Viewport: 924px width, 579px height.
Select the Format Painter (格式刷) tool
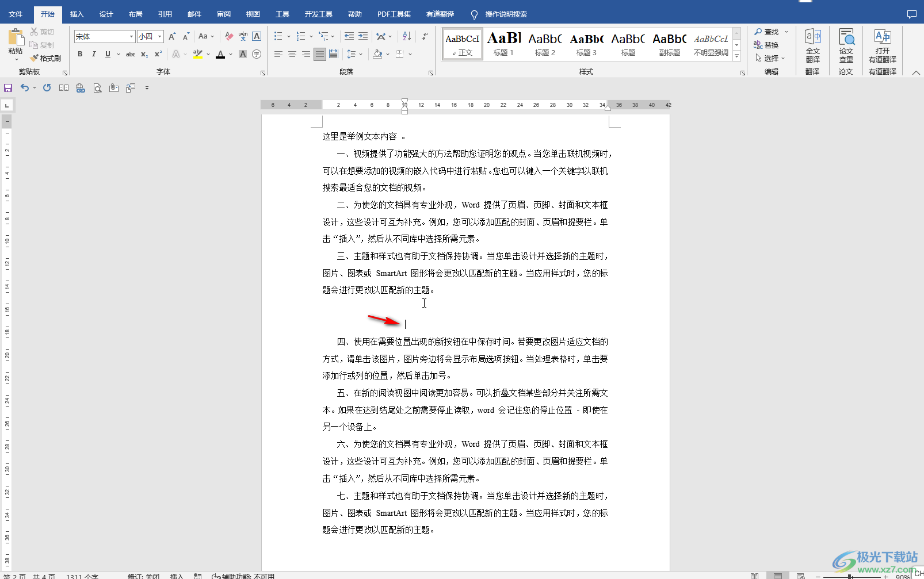pyautogui.click(x=45, y=58)
